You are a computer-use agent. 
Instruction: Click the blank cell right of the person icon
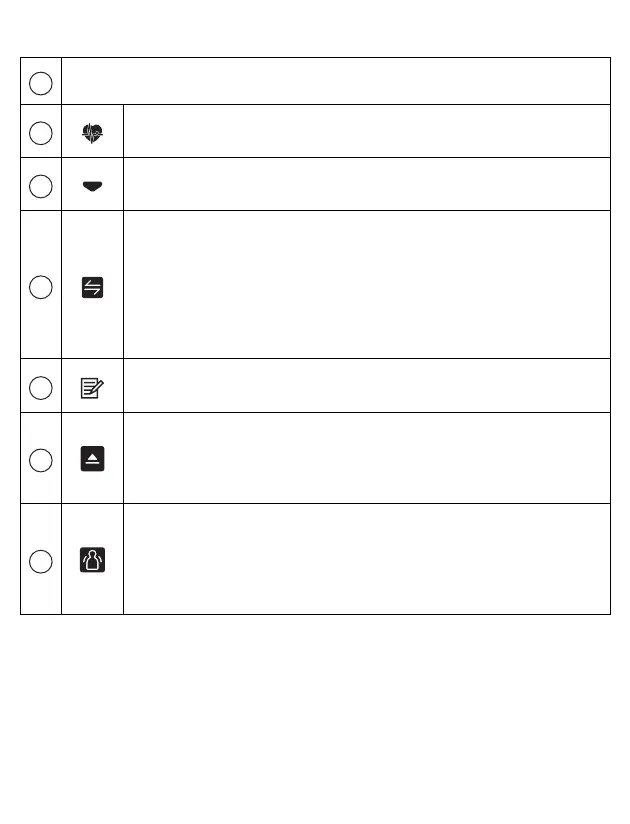click(x=366, y=558)
